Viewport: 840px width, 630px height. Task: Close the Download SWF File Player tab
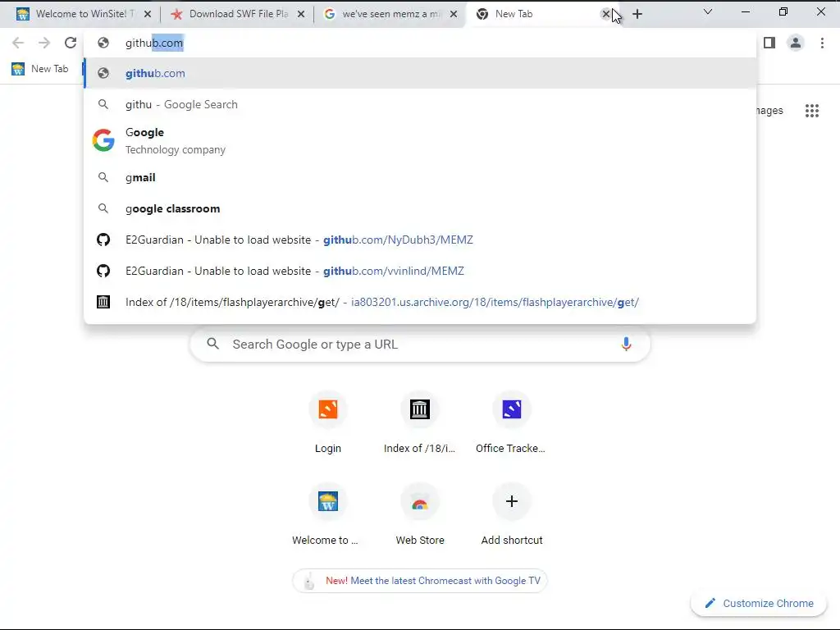pos(301,15)
